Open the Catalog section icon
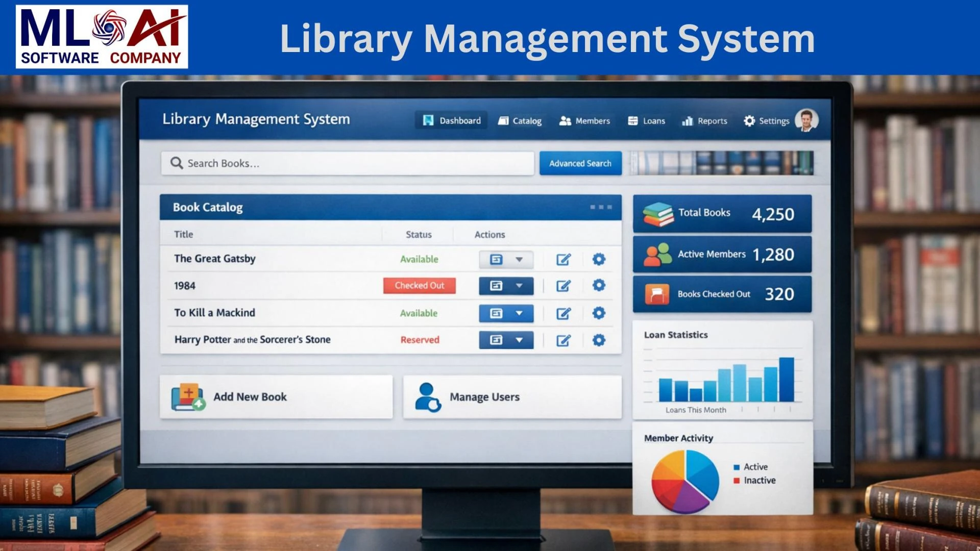 click(x=502, y=120)
